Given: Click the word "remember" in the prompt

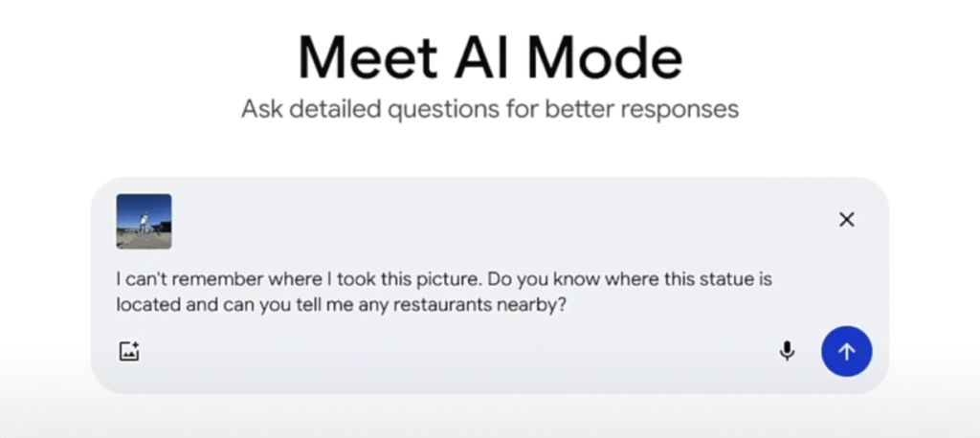Looking at the screenshot, I should point(214,282).
